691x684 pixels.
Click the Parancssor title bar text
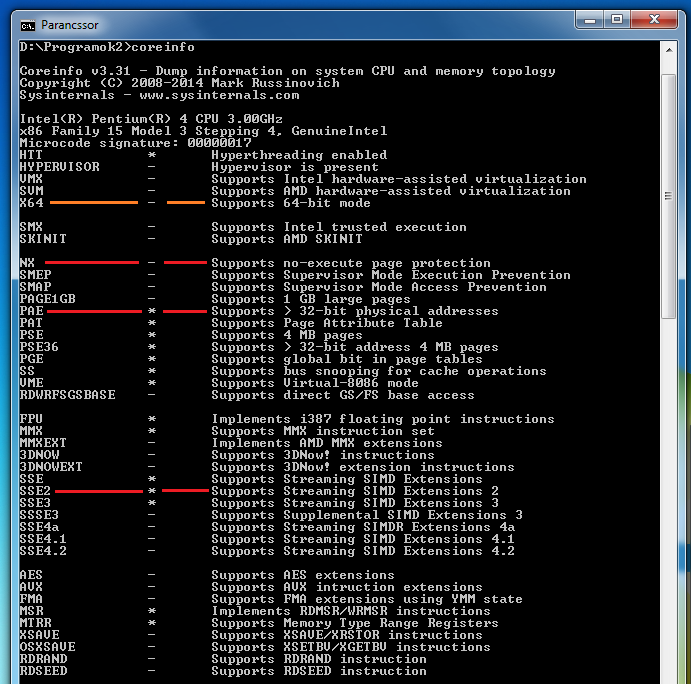[70, 25]
